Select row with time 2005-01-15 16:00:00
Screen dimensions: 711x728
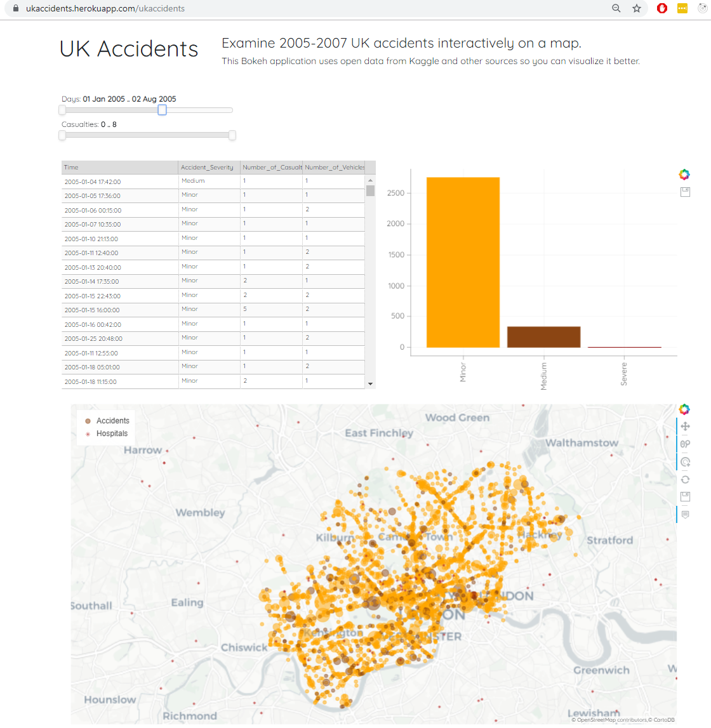click(213, 310)
